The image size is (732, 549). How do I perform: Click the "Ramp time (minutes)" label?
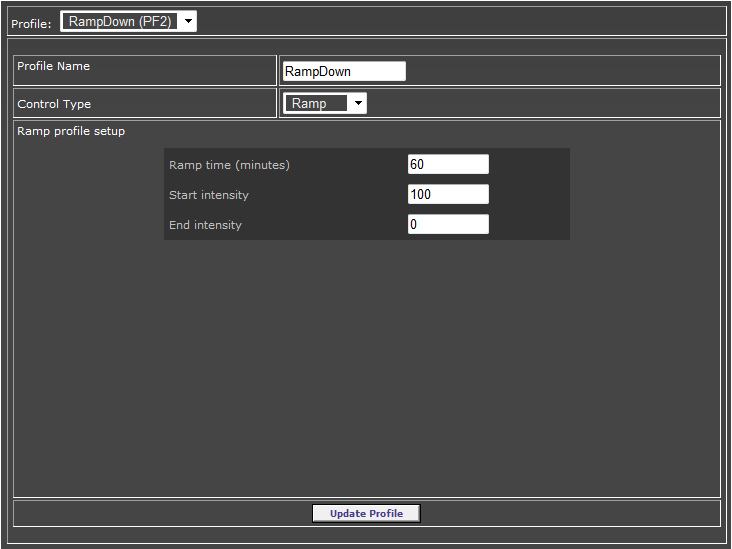(x=229, y=165)
